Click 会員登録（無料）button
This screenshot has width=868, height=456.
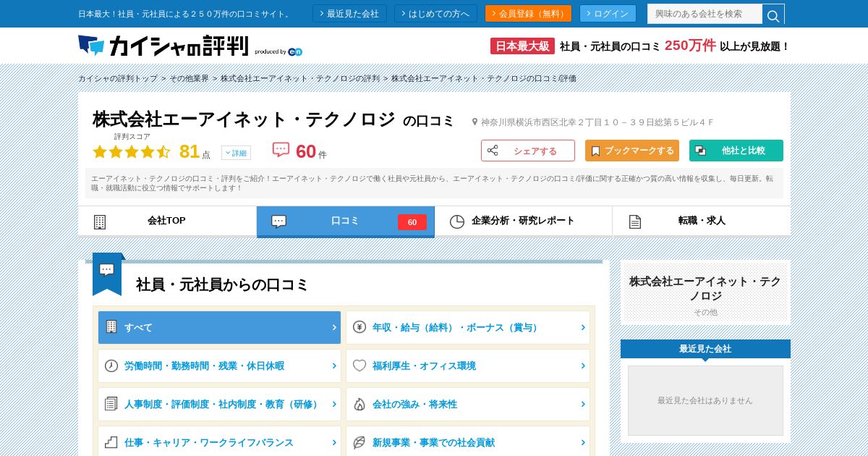[528, 14]
